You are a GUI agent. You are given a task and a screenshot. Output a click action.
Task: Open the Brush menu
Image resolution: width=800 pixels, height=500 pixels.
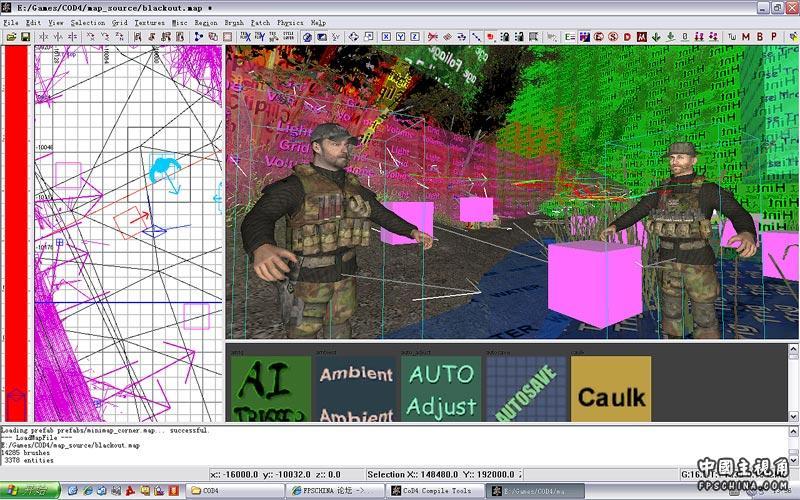234,22
